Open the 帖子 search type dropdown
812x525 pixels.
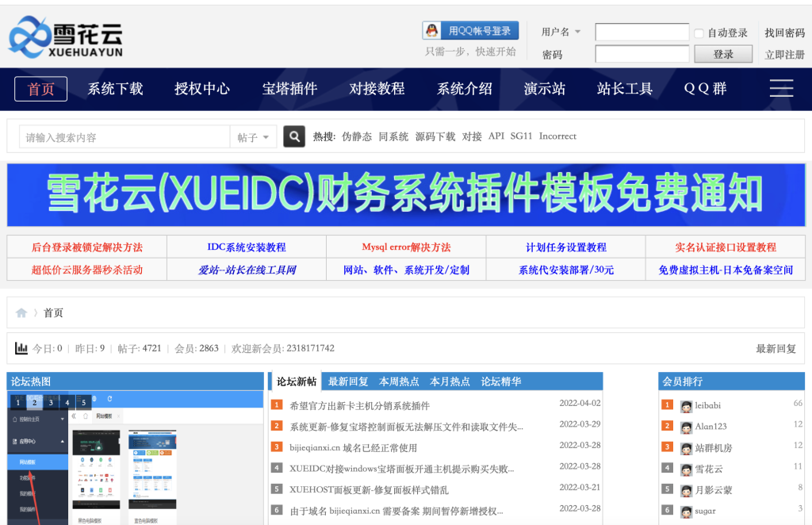(253, 137)
